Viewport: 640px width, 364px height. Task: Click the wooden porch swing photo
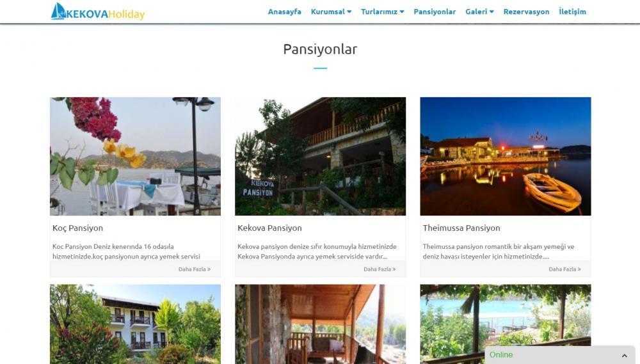coord(321,324)
